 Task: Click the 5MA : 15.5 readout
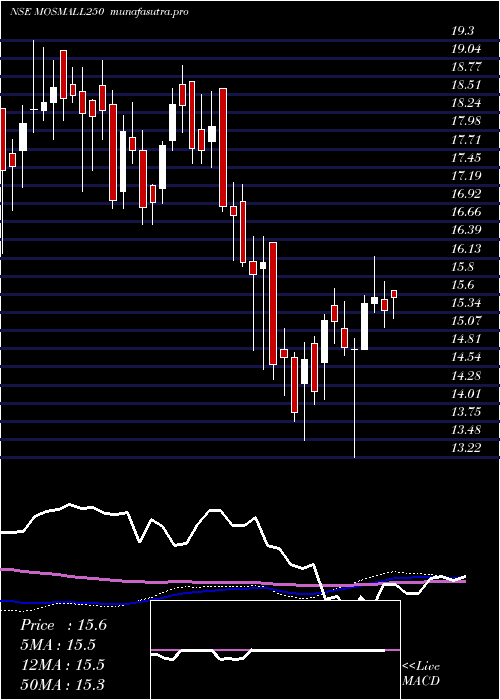pos(58,645)
